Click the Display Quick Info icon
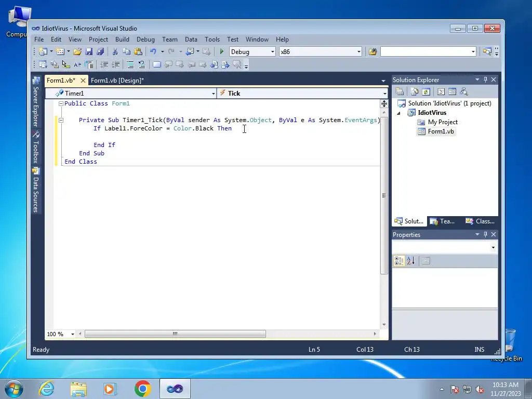 [66, 64]
